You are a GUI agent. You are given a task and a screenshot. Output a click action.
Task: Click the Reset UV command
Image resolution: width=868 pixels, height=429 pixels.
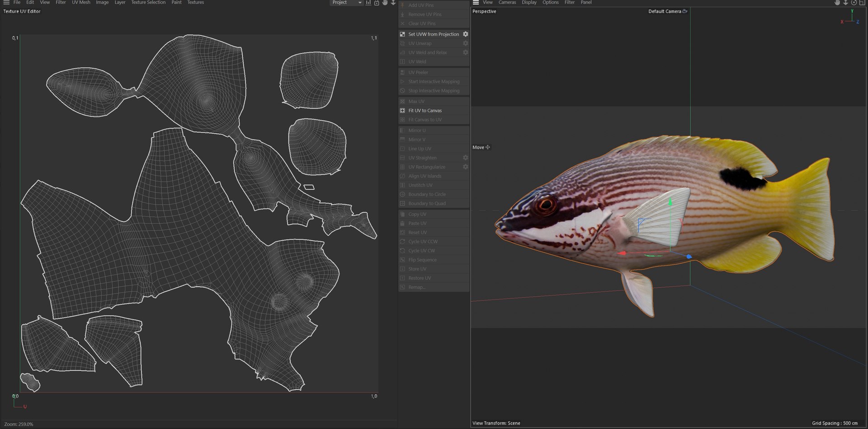tap(434, 233)
